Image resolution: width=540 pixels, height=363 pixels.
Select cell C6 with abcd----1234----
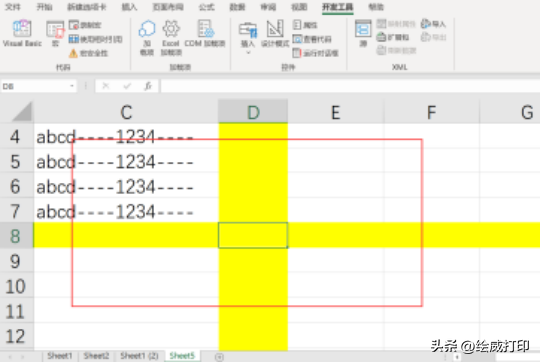(126, 186)
